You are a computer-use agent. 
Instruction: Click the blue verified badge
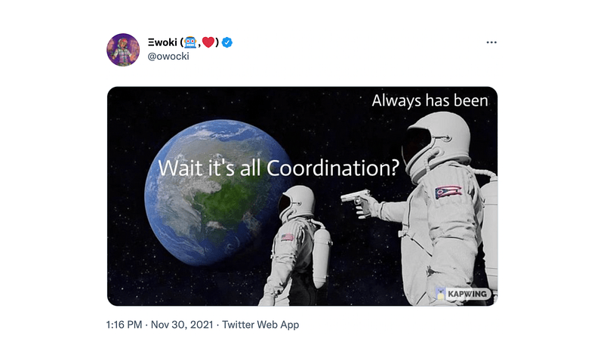click(227, 43)
